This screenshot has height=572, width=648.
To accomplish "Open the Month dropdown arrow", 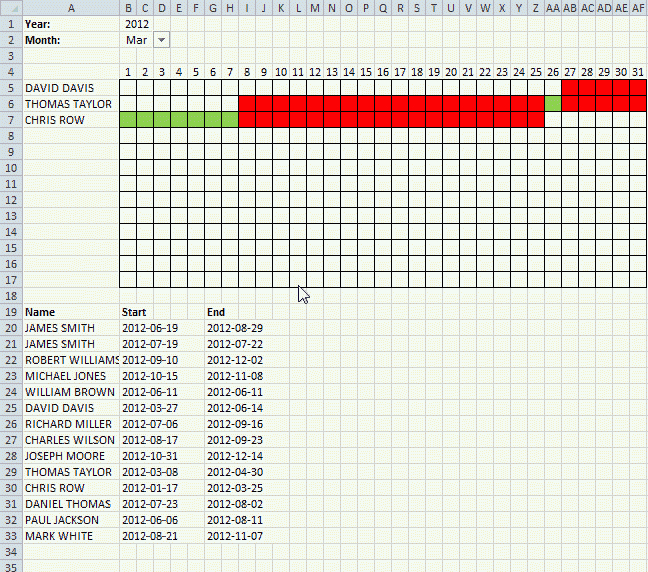I will [x=162, y=40].
